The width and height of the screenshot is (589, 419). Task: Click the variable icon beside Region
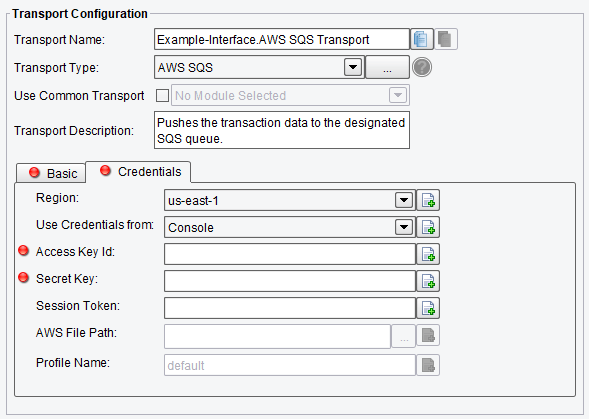tap(428, 200)
